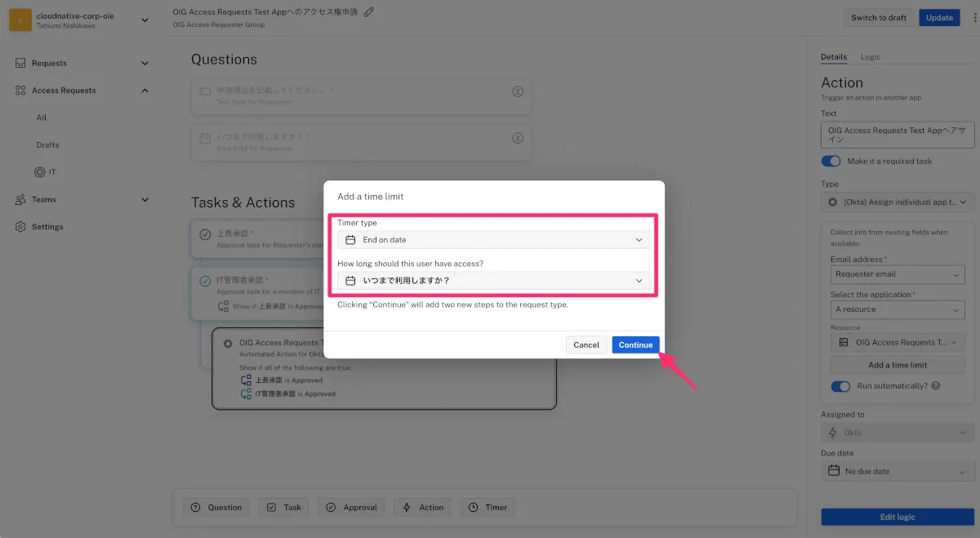The image size is (980, 538).
Task: Expand the Requests chevron in sidebar
Action: click(x=145, y=63)
